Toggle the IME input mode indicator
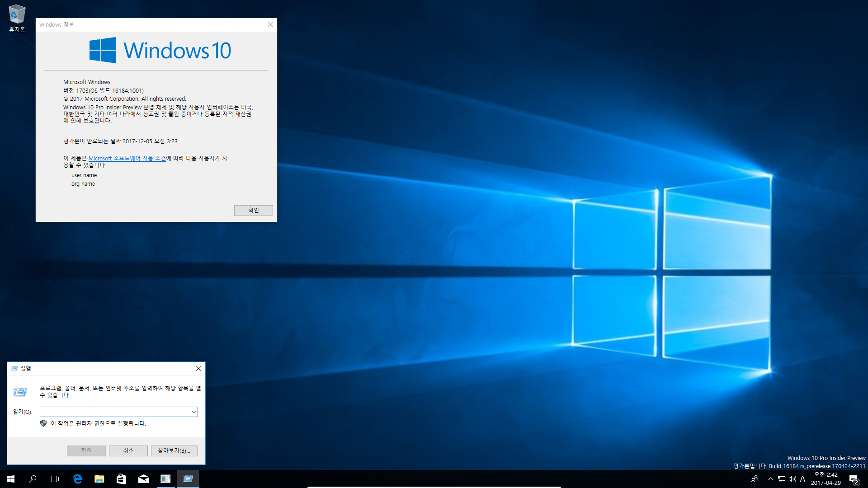Image resolution: width=868 pixels, height=488 pixels. pos(803,479)
